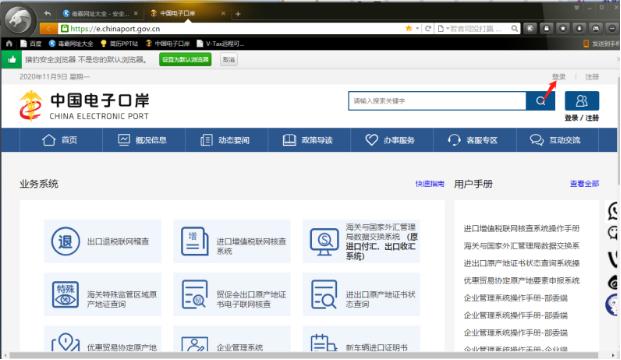Open 概况信息 in the navigation bar
621x360 pixels.
click(142, 140)
